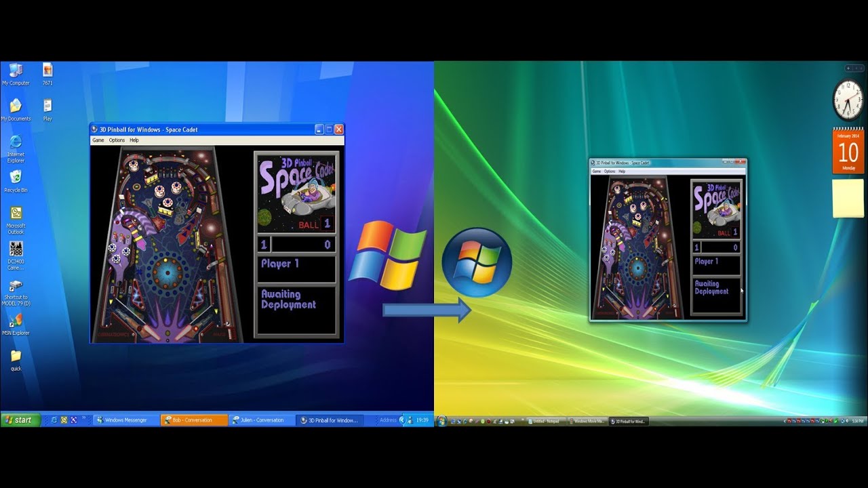The width and height of the screenshot is (868, 488).
Task: Open the DC3400 Camera desktop icon
Action: click(16, 256)
